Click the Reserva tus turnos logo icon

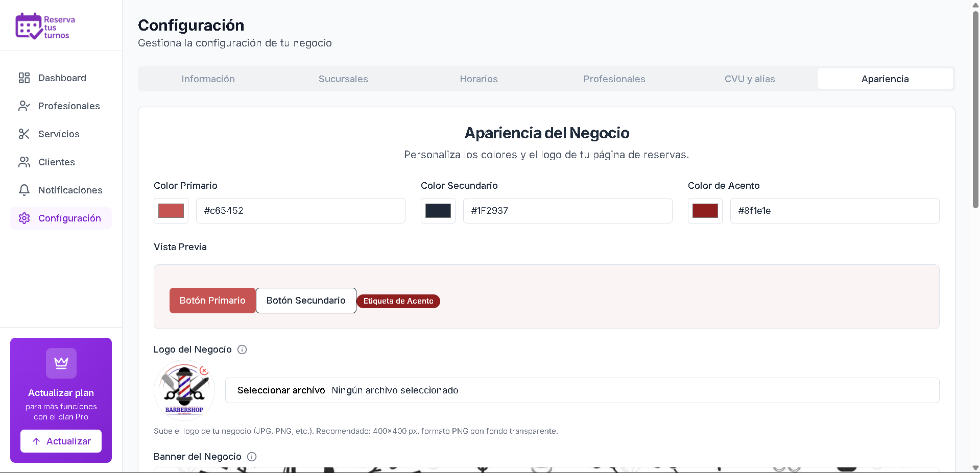28,25
